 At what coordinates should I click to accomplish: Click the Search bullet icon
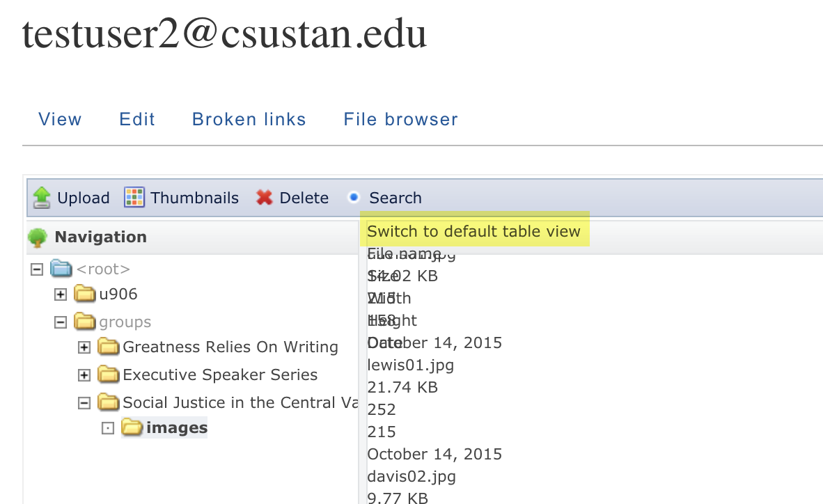point(354,198)
